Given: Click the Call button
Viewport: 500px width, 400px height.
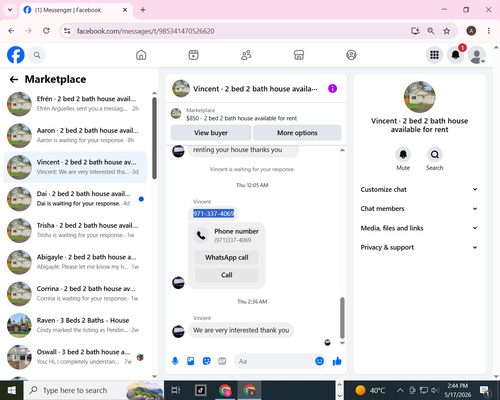Looking at the screenshot, I should tap(227, 275).
